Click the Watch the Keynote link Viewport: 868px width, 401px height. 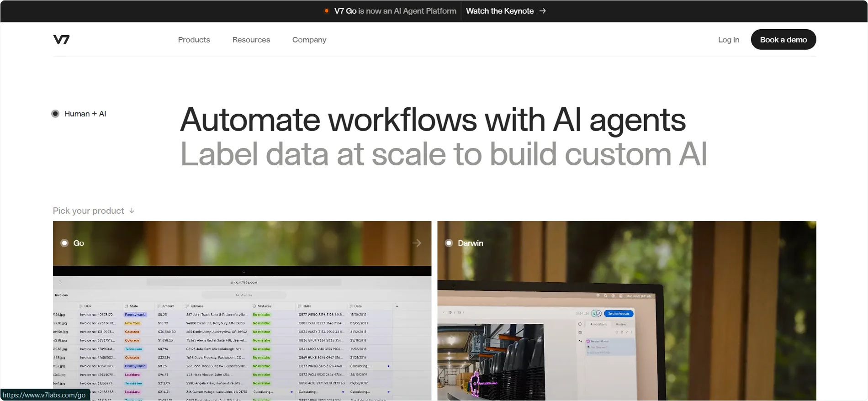[x=506, y=11]
